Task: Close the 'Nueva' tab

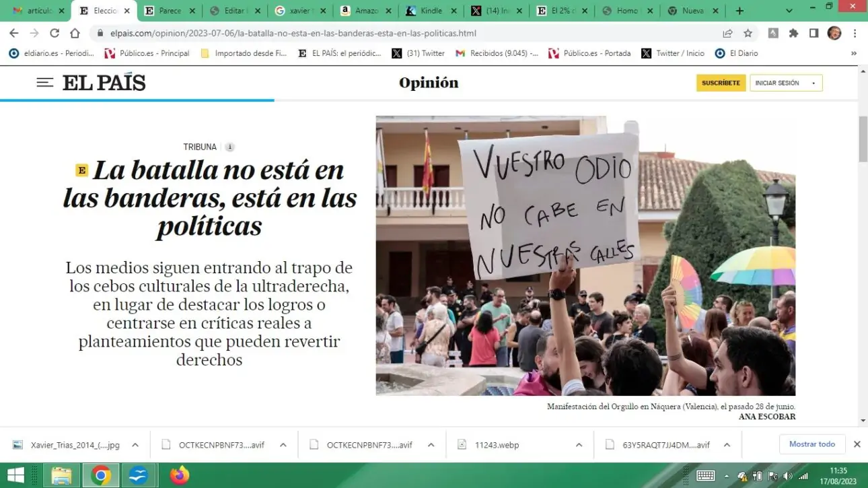Action: (715, 11)
